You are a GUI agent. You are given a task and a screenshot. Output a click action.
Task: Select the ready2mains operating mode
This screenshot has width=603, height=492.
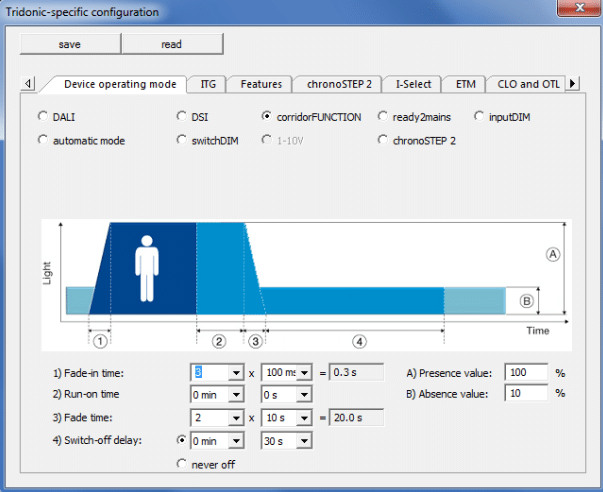pyautogui.click(x=382, y=116)
